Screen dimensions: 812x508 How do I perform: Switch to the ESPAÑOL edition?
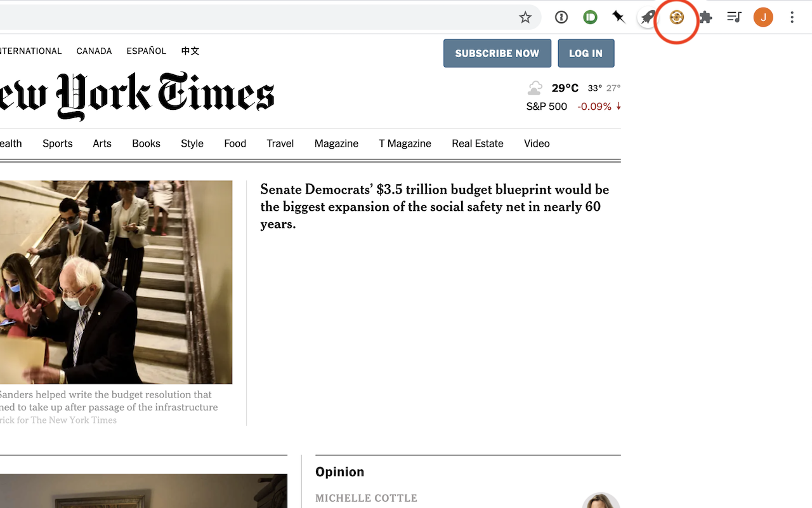[x=146, y=51]
